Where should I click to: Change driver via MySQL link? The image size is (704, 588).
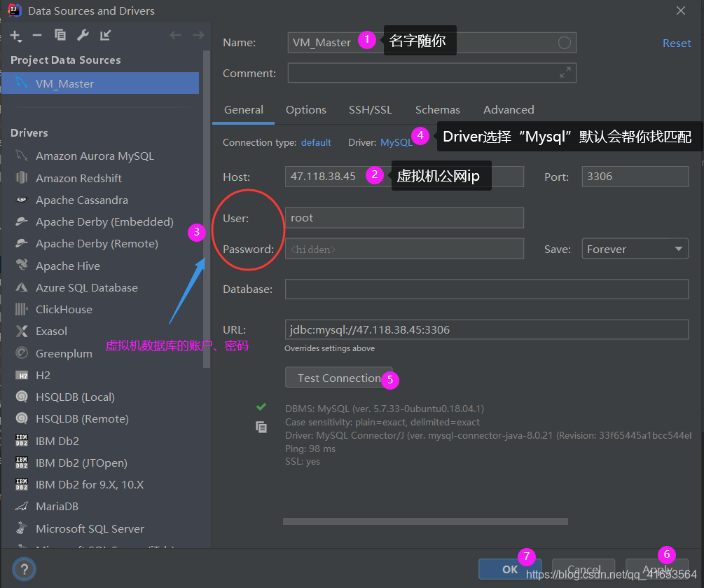396,142
